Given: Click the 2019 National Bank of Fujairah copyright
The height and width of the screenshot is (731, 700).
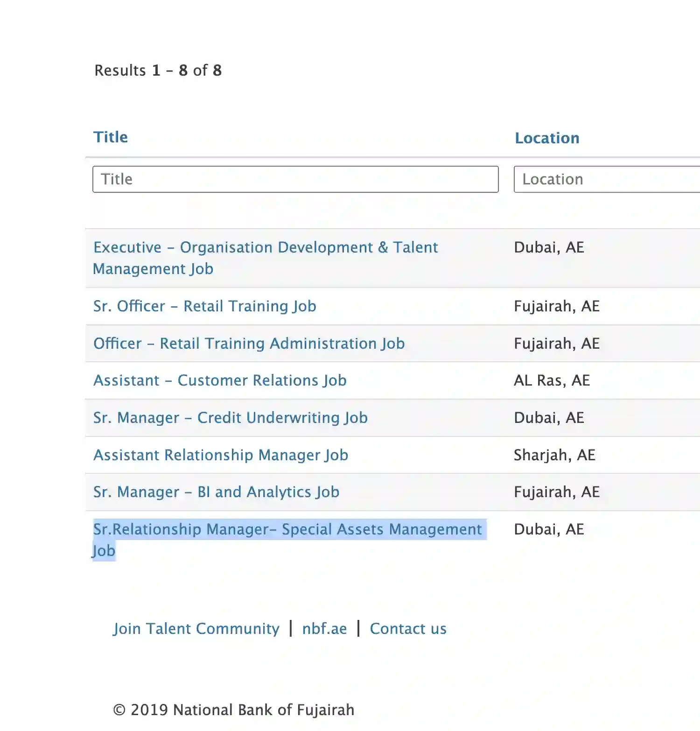Looking at the screenshot, I should coord(233,710).
